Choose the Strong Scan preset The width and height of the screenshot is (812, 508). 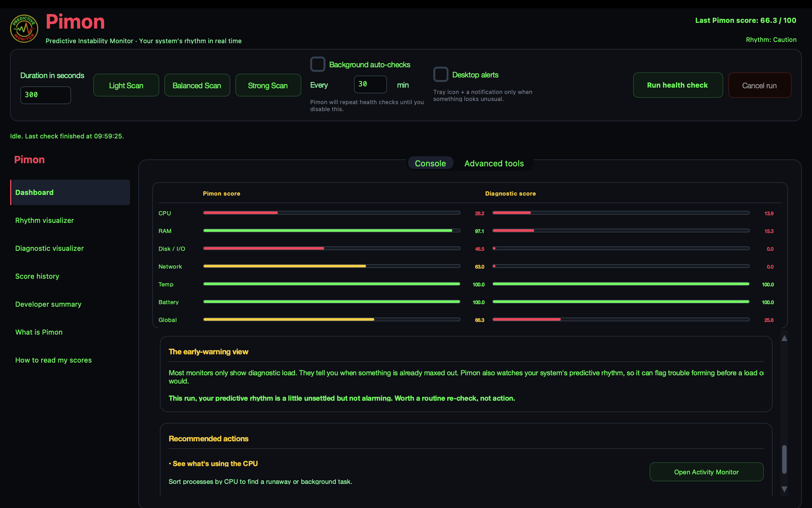pyautogui.click(x=268, y=85)
